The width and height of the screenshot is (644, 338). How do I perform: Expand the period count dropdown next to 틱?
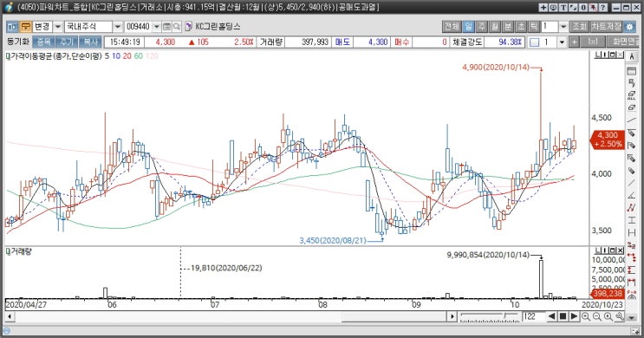click(x=563, y=27)
